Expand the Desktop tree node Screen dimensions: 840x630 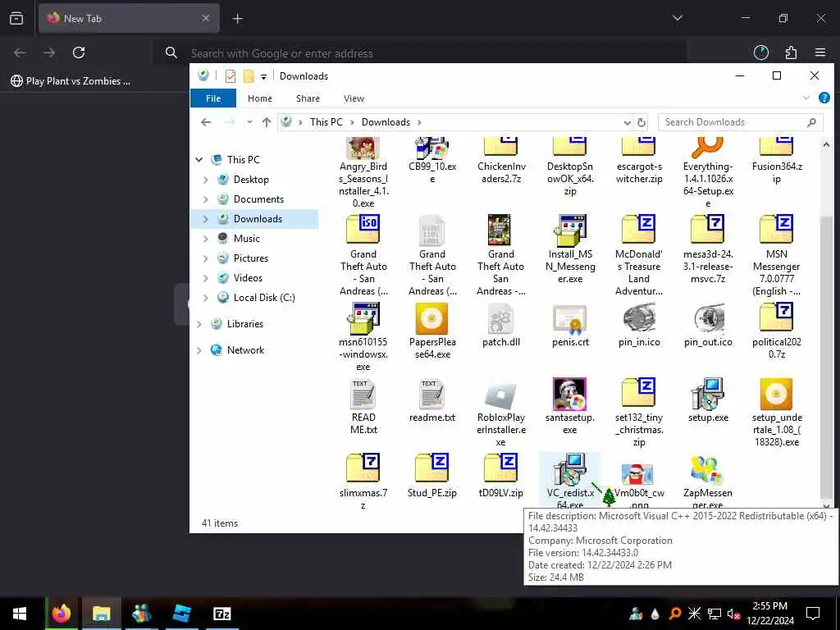click(206, 180)
